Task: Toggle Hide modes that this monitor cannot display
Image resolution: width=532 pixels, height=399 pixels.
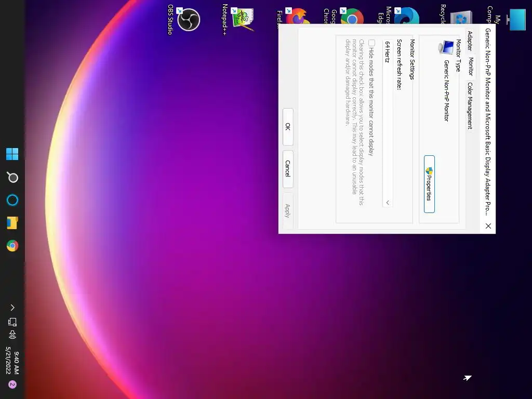Action: pyautogui.click(x=372, y=43)
